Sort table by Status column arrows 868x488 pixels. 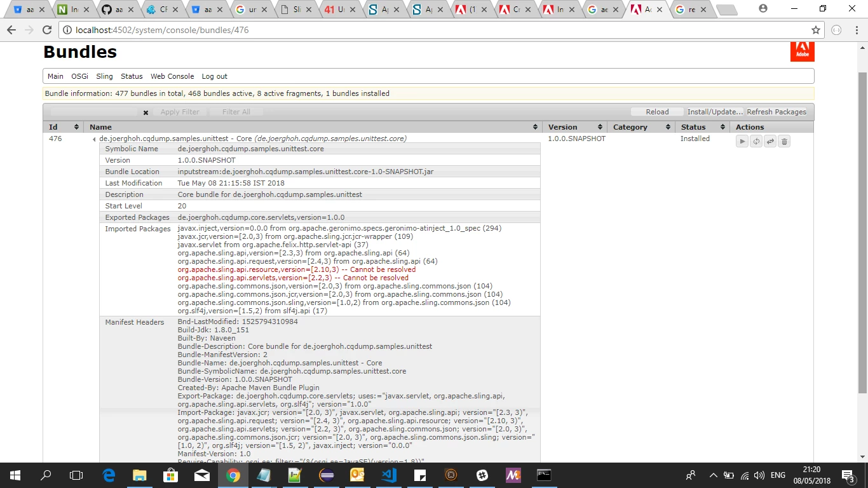722,127
